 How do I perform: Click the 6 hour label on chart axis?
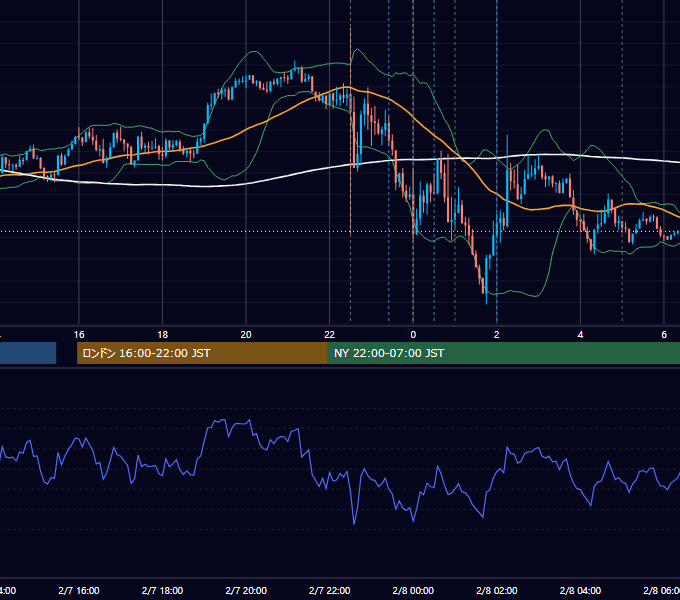664,334
